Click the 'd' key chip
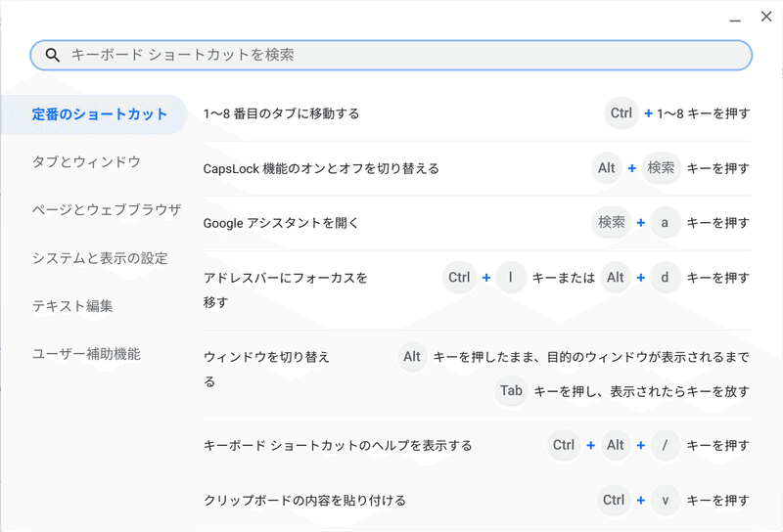 tap(666, 278)
